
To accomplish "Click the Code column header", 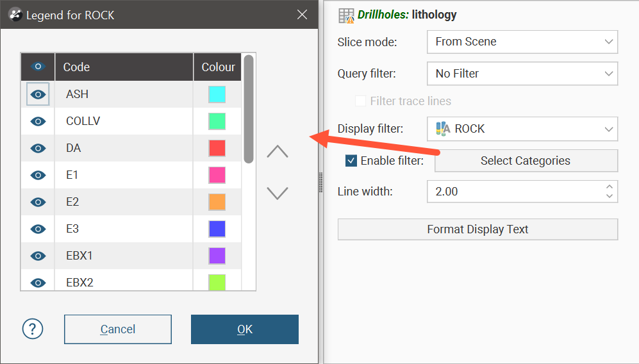I will 124,67.
